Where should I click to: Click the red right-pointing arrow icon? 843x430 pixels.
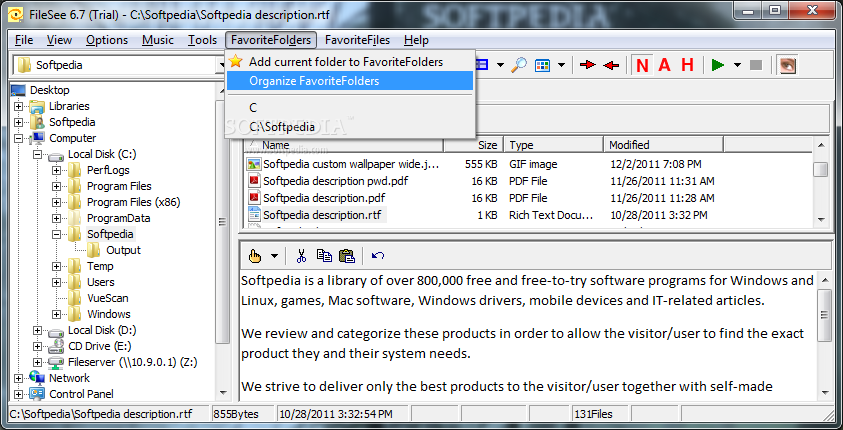588,65
